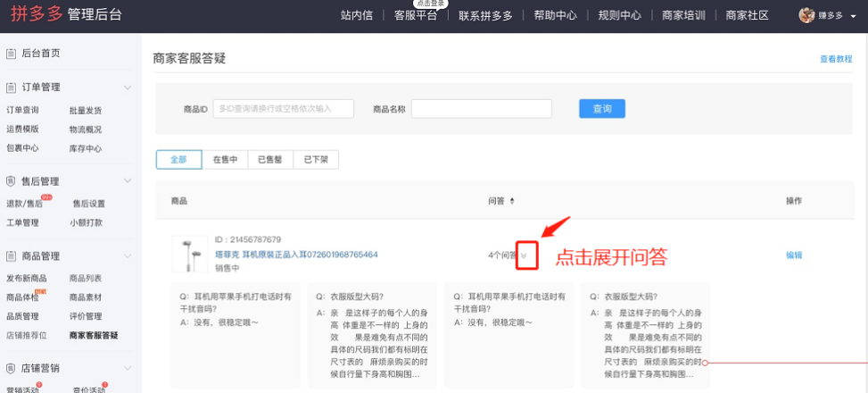Open 规则中心 in top navigation
The height and width of the screenshot is (393, 868).
click(x=619, y=15)
